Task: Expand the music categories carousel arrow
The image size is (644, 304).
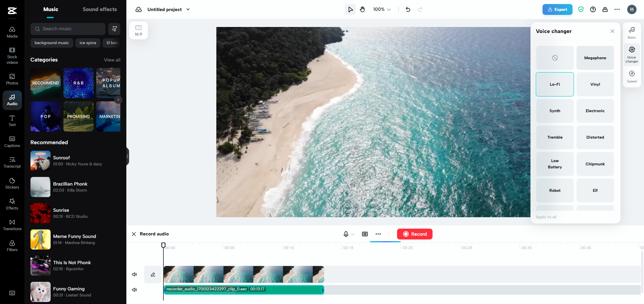Action: coord(118,100)
